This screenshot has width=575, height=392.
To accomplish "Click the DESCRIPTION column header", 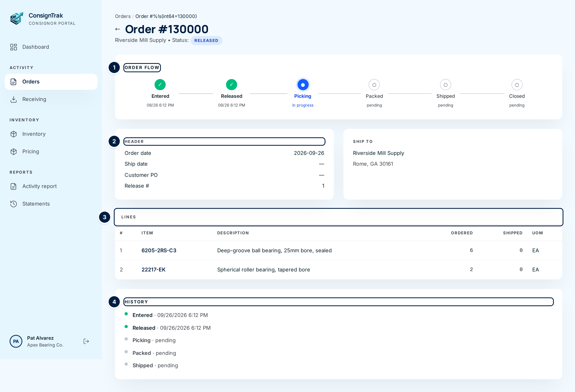I will tap(233, 233).
